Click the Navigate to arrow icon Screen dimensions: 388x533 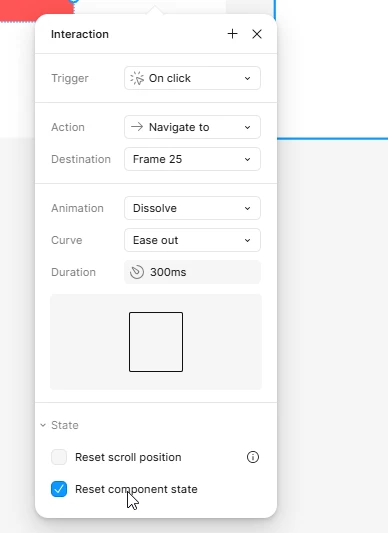point(137,127)
